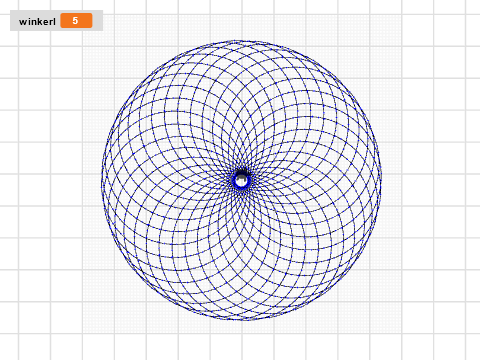Click the dotted grid area right of the spirograph
This screenshot has height=360, width=480.
pos(392,180)
